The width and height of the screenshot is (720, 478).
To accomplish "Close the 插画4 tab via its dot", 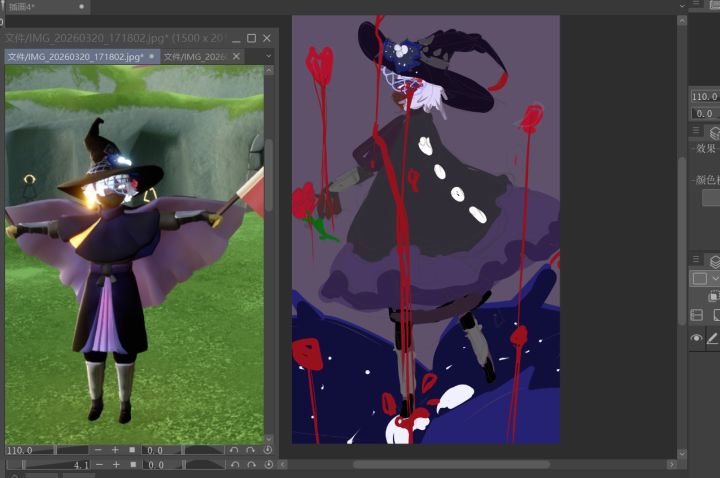I will (81, 7).
